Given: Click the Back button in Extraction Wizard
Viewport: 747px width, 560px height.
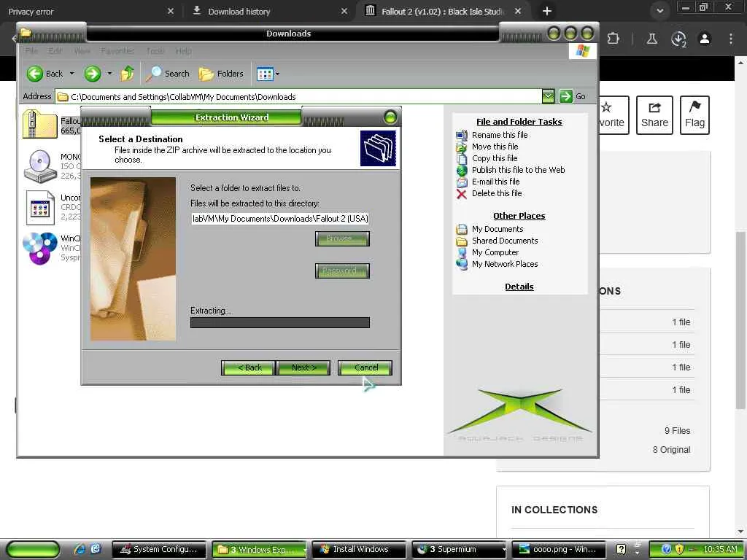Looking at the screenshot, I should tap(248, 367).
